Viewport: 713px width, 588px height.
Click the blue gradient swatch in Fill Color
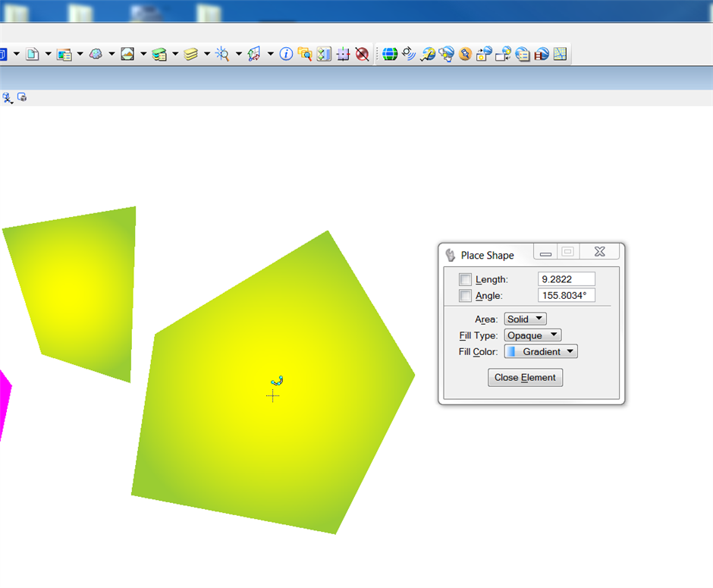point(511,351)
